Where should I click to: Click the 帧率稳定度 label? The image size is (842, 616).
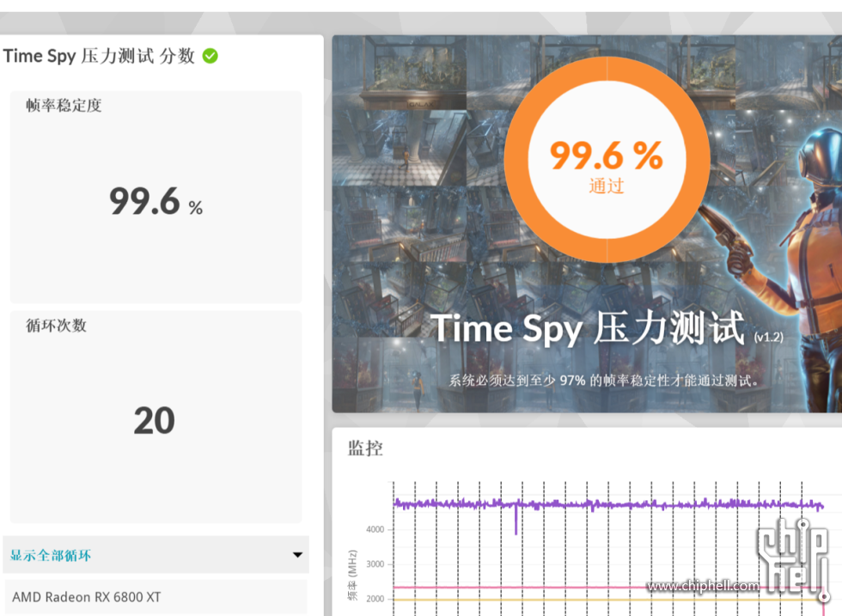coord(64,106)
